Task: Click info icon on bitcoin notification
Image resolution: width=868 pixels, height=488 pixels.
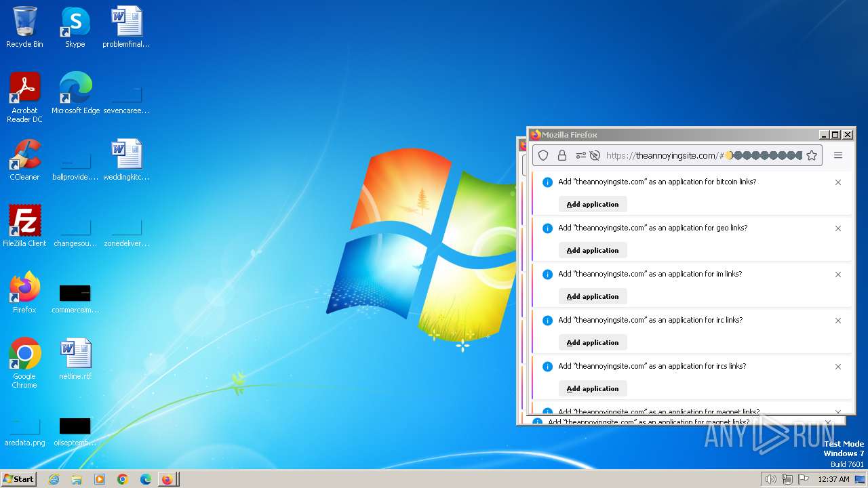Action: [x=547, y=182]
